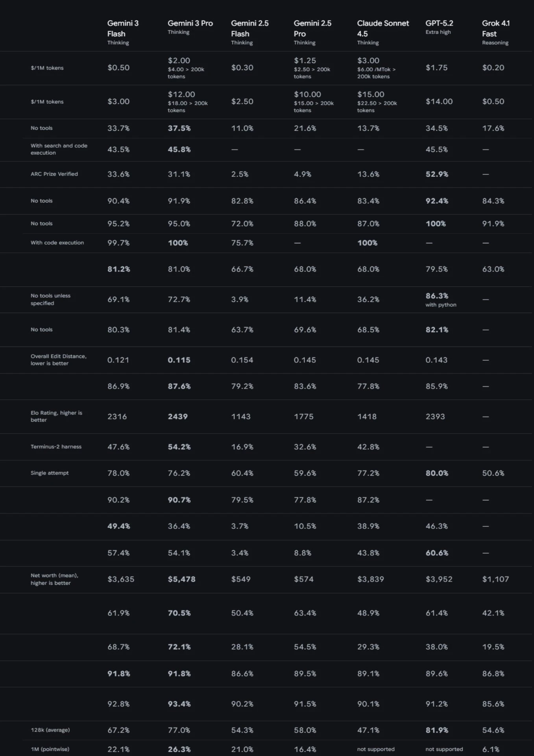Screen dimensions: 534x756
Task: Click the Single attempt row label
Action: (x=50, y=473)
